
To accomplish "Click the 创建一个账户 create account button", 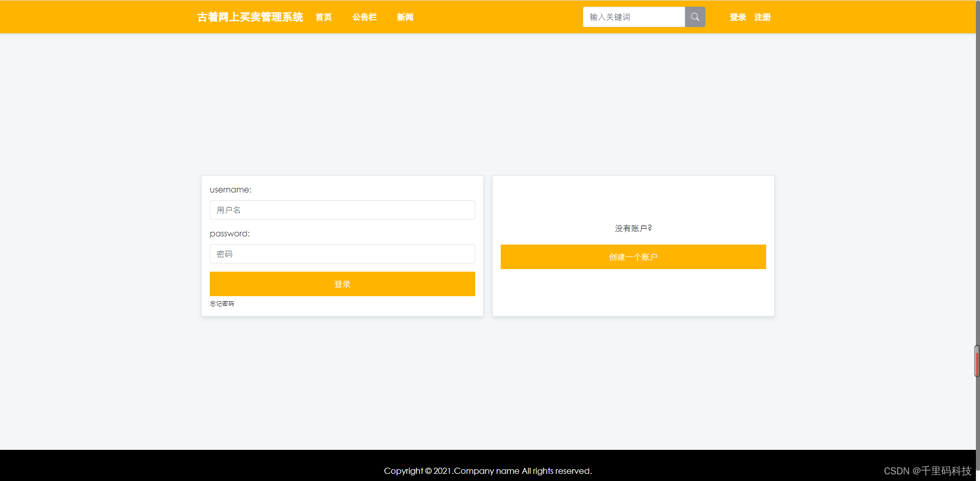I will click(x=633, y=257).
